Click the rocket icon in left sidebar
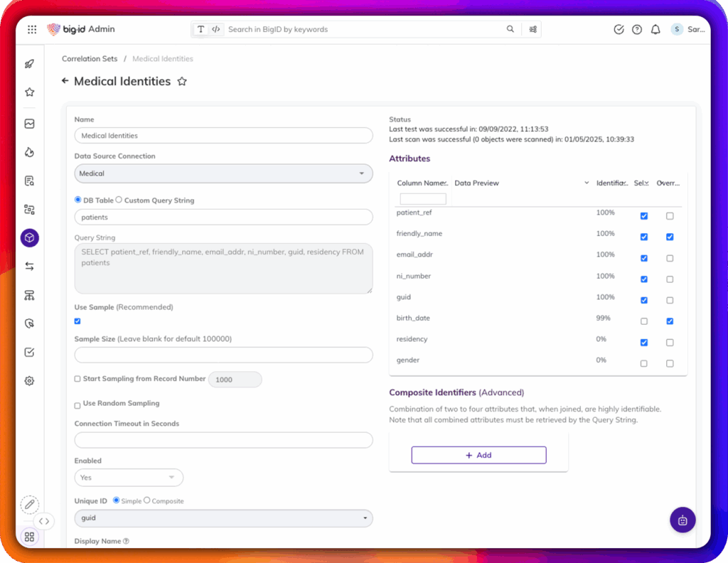728x563 pixels. tap(29, 64)
